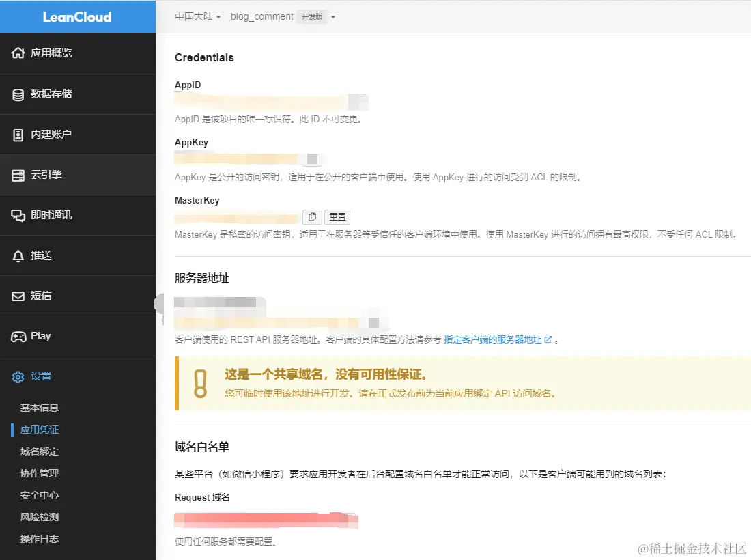Open the 内建账户 section

[78, 135]
